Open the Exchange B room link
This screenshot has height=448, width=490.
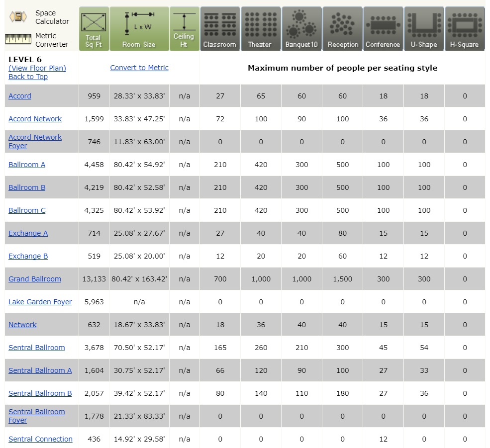click(28, 256)
